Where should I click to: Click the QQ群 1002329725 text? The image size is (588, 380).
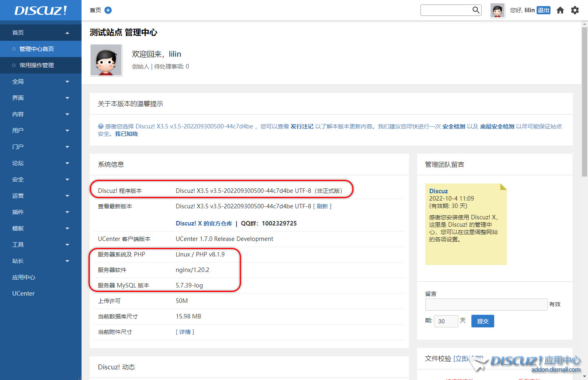269,223
